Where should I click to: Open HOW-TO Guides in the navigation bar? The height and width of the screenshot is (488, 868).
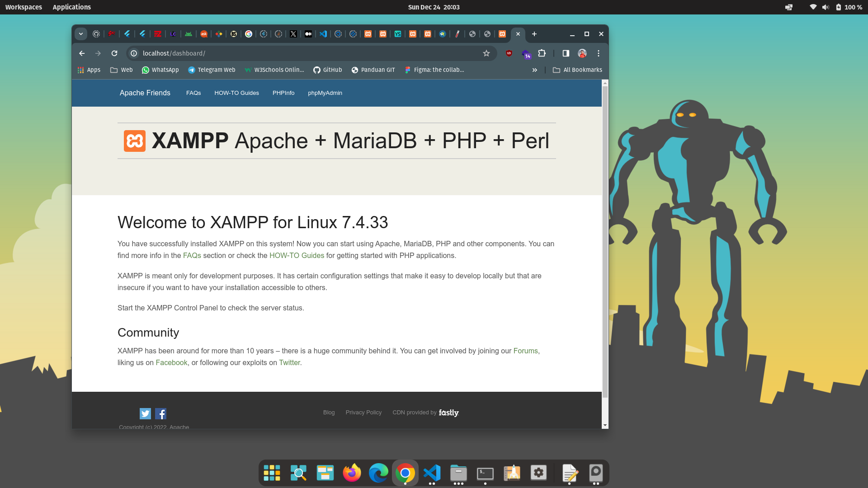coord(236,93)
